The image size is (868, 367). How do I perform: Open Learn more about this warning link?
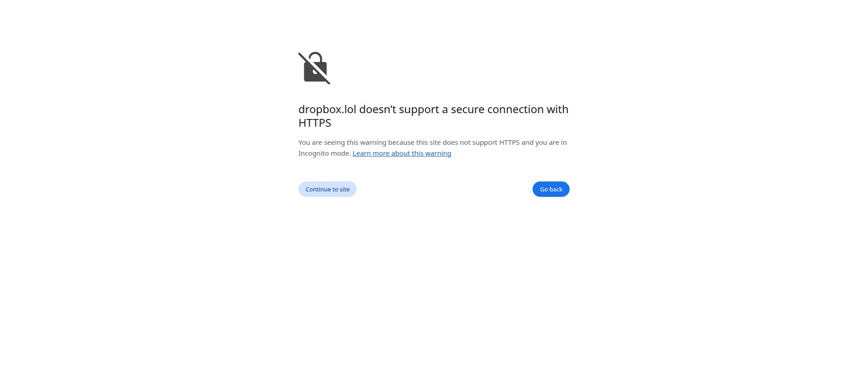(x=402, y=153)
